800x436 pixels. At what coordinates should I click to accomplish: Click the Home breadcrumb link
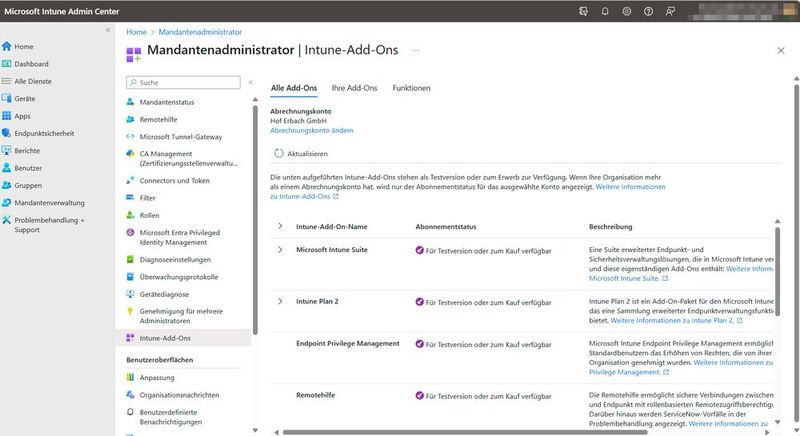136,32
